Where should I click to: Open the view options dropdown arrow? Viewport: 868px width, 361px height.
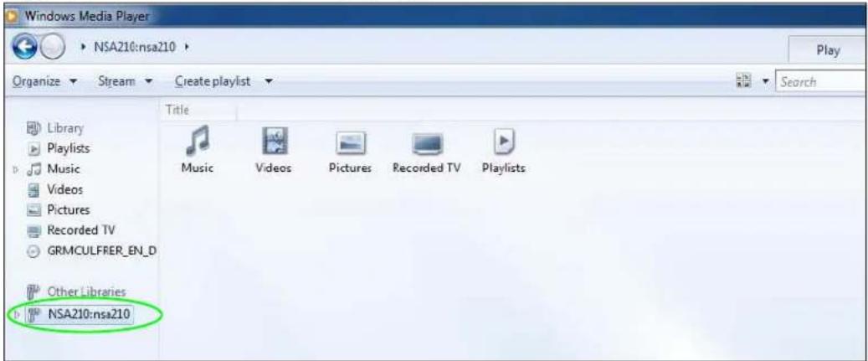click(766, 81)
